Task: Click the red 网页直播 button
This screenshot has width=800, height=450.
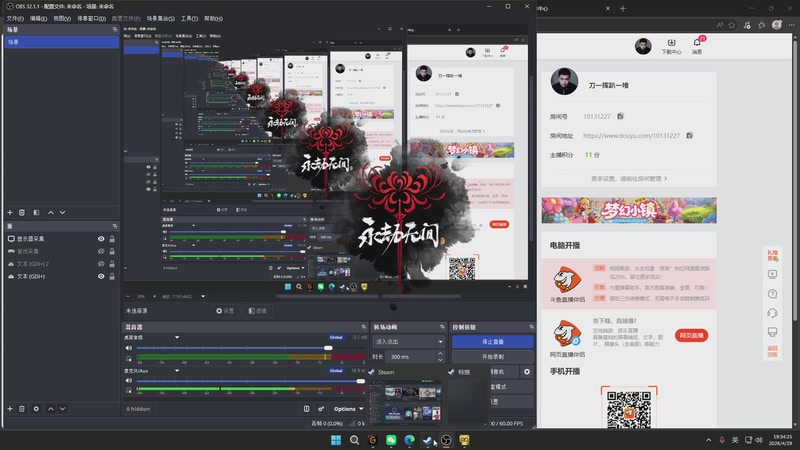Action: tap(691, 335)
